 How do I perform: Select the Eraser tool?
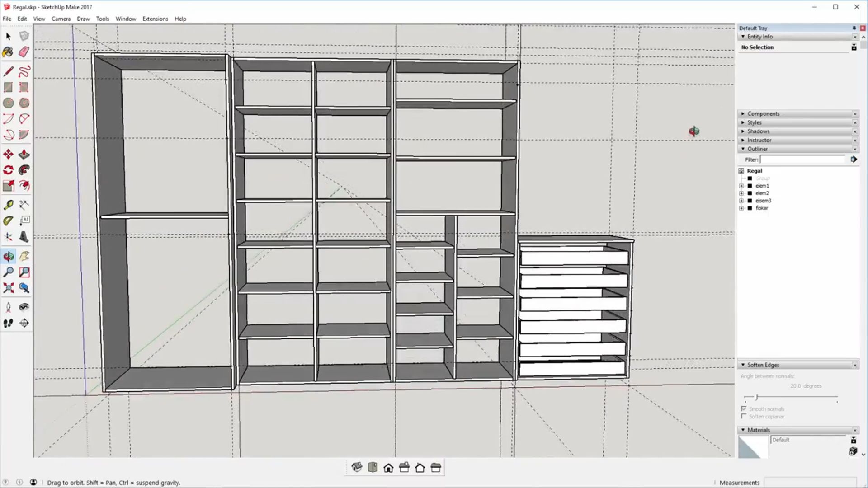(24, 52)
